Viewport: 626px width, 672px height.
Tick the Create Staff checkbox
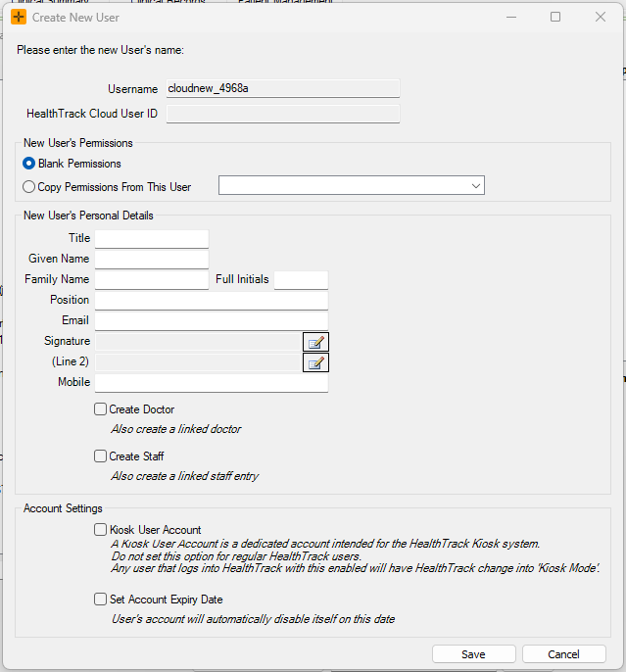click(x=100, y=456)
